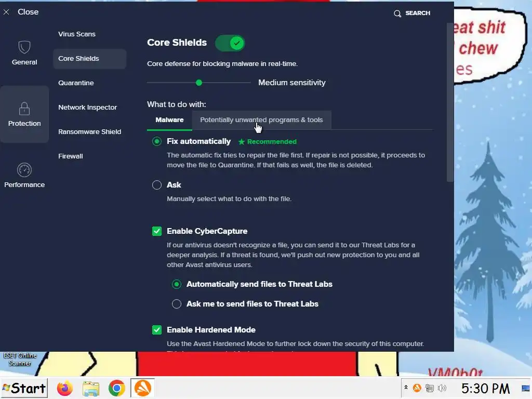The image size is (532, 399).
Task: Open the Performance gauge icon
Action: coord(24,170)
